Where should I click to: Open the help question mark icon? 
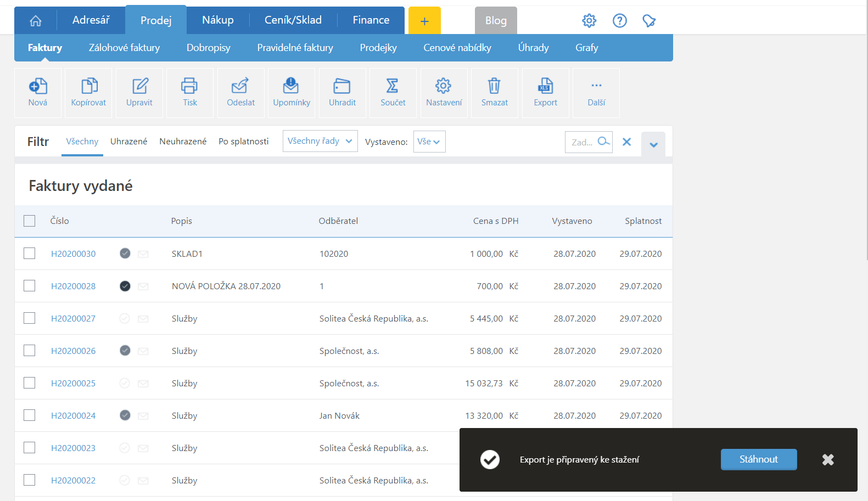(x=620, y=21)
